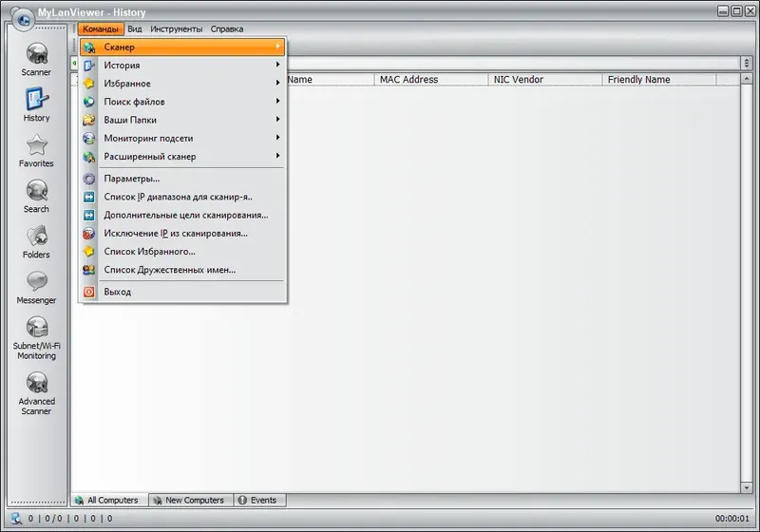
Task: Click the elapsed time 00:00:01 in status bar
Action: 731,519
